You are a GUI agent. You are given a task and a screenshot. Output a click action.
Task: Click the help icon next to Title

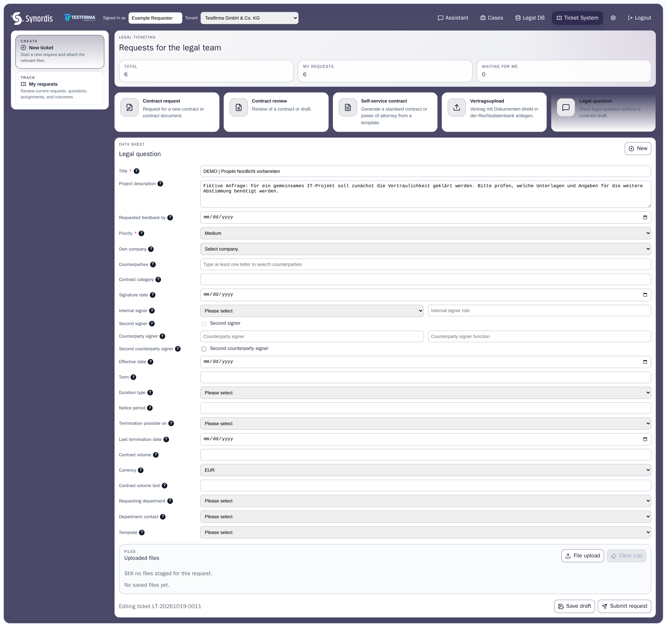[x=136, y=171]
